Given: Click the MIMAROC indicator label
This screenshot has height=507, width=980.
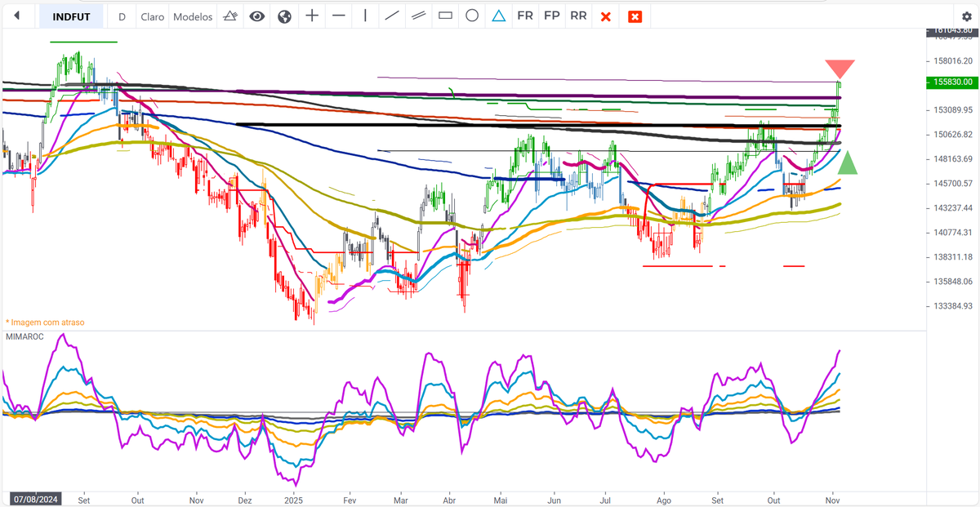Looking at the screenshot, I should [26, 336].
